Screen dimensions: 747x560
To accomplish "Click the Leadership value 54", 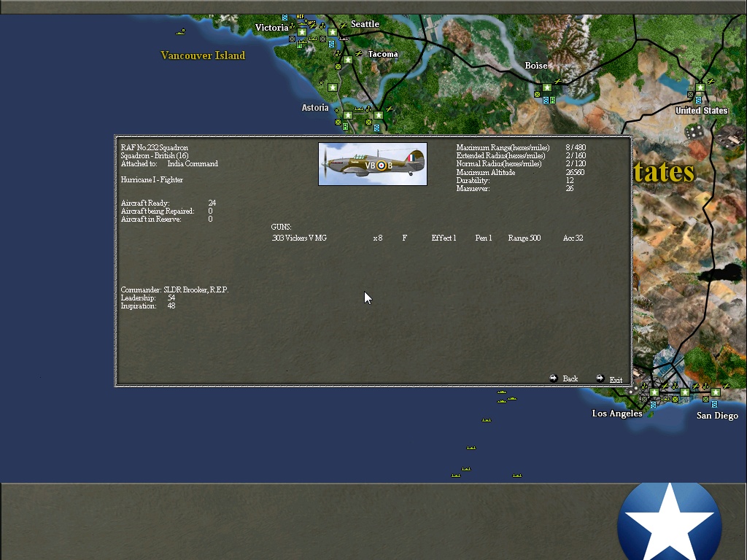I will click(171, 297).
